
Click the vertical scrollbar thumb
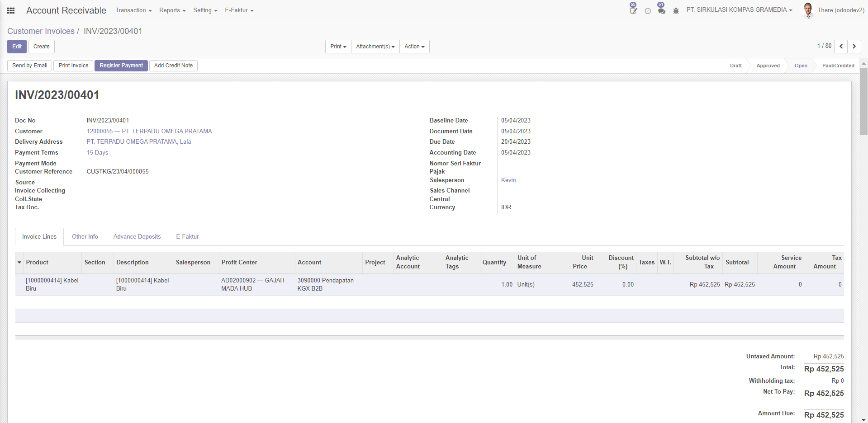tap(863, 101)
